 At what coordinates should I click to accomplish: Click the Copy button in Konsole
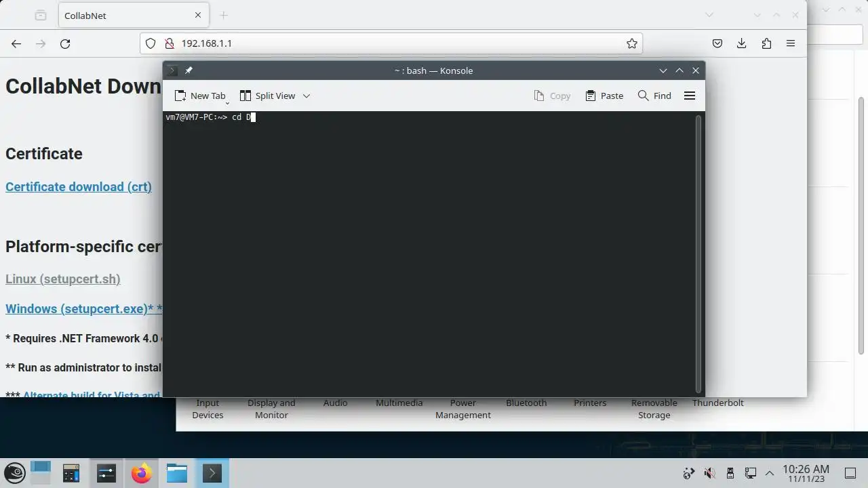pyautogui.click(x=552, y=96)
